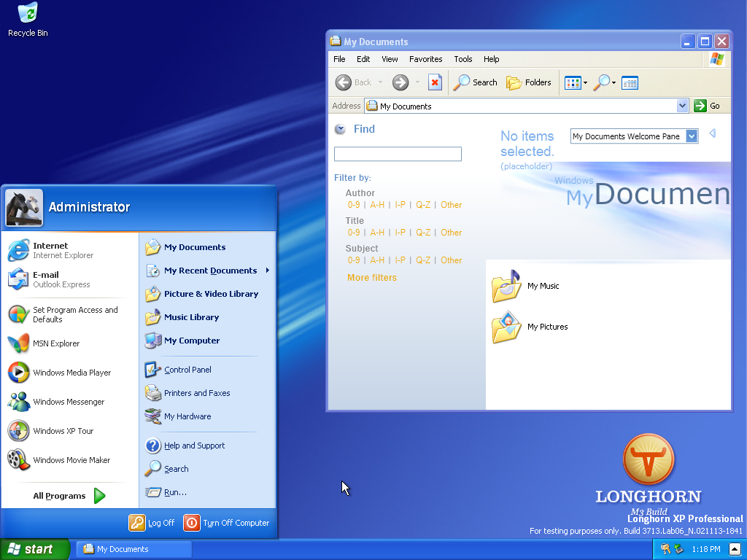Screen dimensions: 747x560
Task: Open Control Panel in the Start menu
Action: [x=187, y=370]
